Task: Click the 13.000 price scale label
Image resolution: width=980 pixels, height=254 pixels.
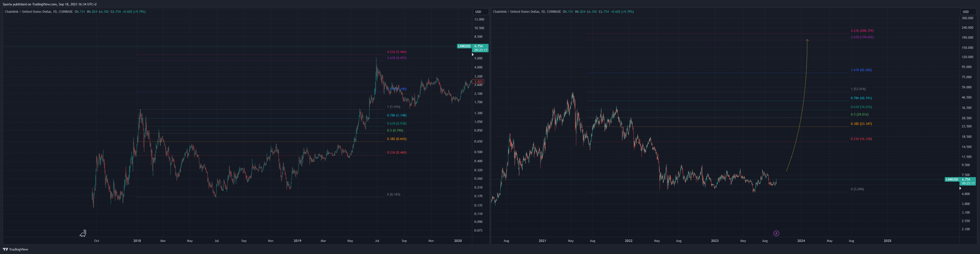Action: pos(479,19)
